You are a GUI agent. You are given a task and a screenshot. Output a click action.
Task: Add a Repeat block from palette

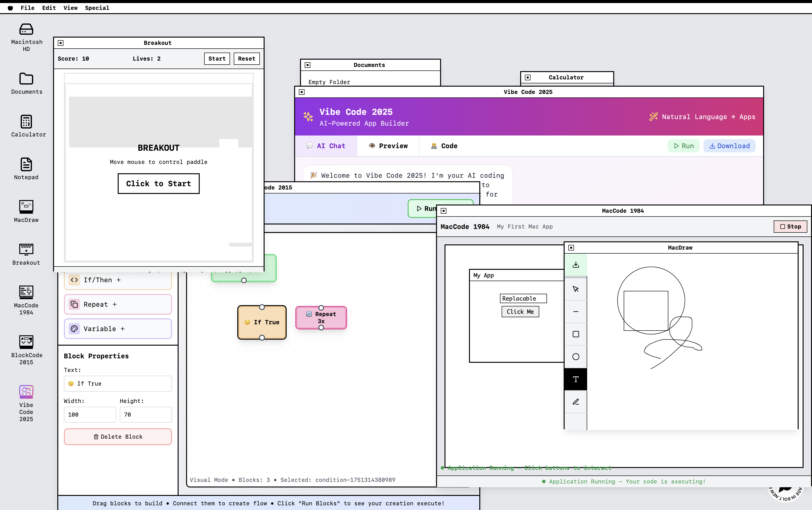pos(118,304)
